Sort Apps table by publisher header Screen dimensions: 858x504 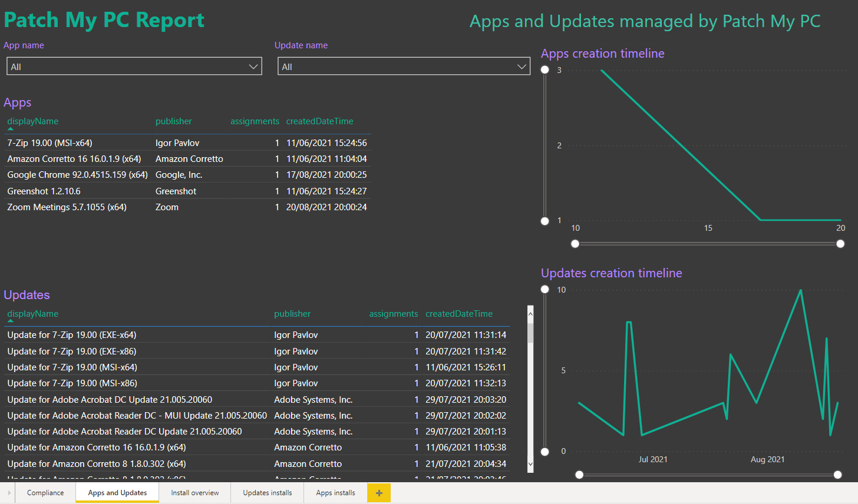(174, 121)
